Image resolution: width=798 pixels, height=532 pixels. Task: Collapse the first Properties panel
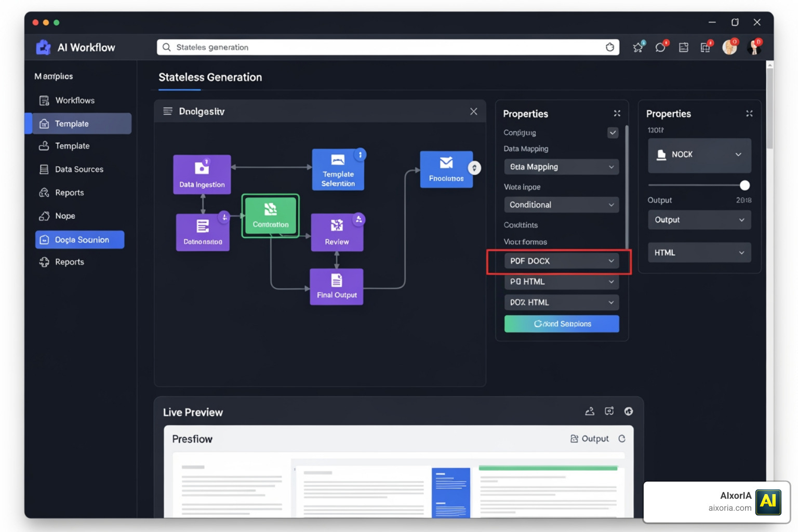click(x=617, y=113)
